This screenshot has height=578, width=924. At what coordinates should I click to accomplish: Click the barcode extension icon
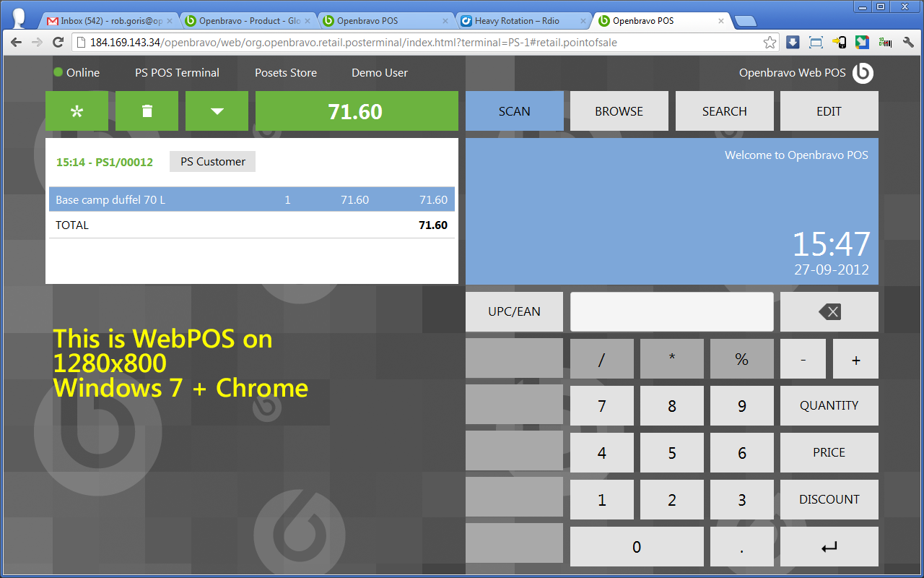point(885,43)
